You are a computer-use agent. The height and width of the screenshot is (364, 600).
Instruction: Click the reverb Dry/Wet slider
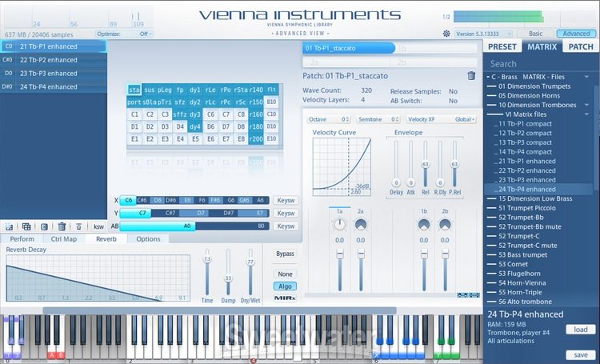tap(250, 273)
